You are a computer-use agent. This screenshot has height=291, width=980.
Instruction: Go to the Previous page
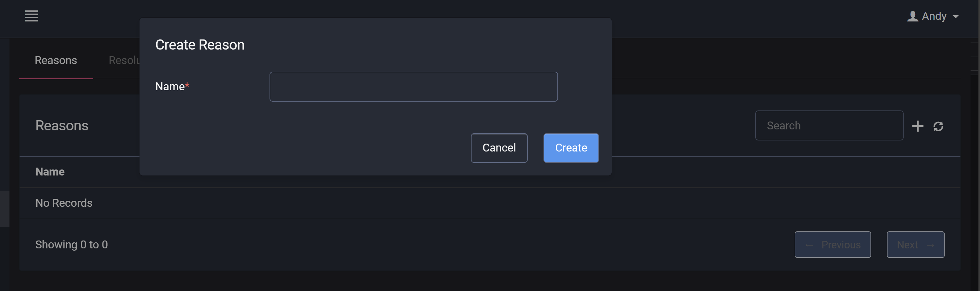pyautogui.click(x=832, y=245)
